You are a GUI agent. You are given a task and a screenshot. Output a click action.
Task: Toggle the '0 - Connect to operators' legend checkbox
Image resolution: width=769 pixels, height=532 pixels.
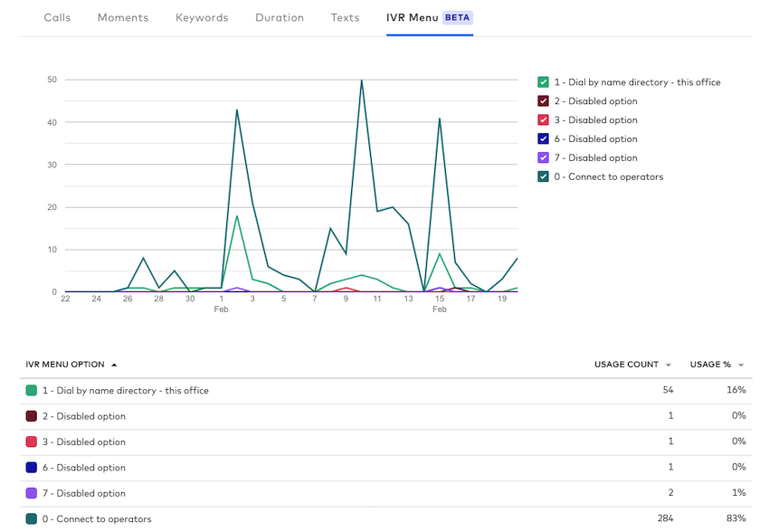[542, 176]
